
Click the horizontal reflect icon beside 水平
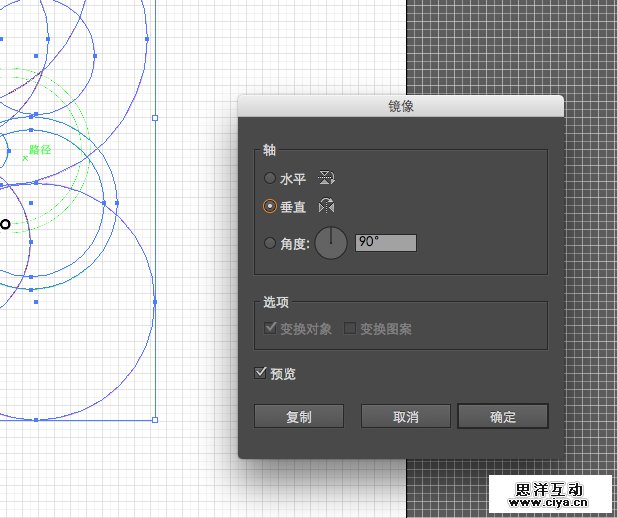326,179
